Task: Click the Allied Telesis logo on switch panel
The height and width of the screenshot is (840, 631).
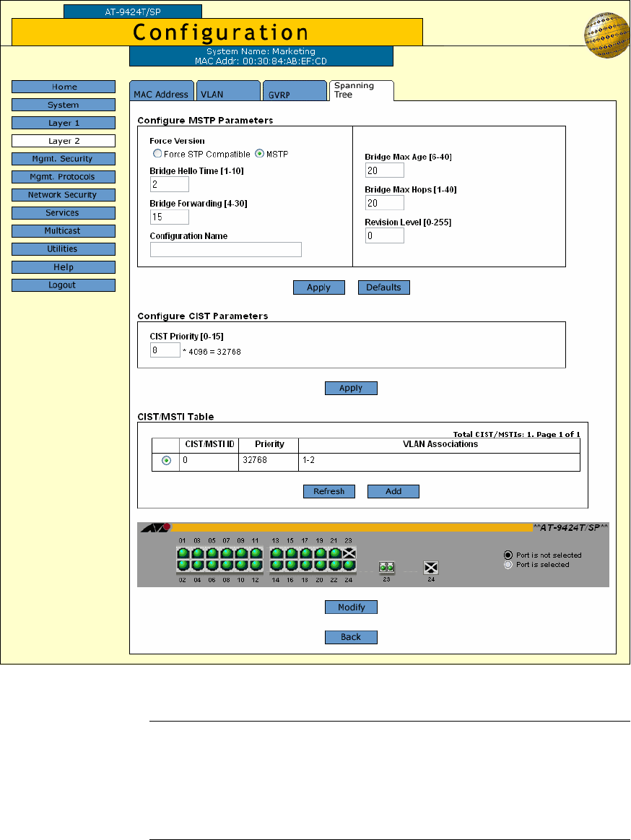Action: pos(156,528)
